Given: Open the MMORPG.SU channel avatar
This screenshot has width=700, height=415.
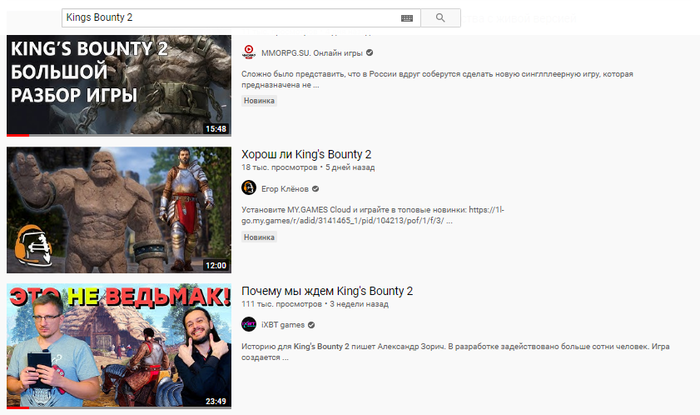Looking at the screenshot, I should tap(249, 52).
